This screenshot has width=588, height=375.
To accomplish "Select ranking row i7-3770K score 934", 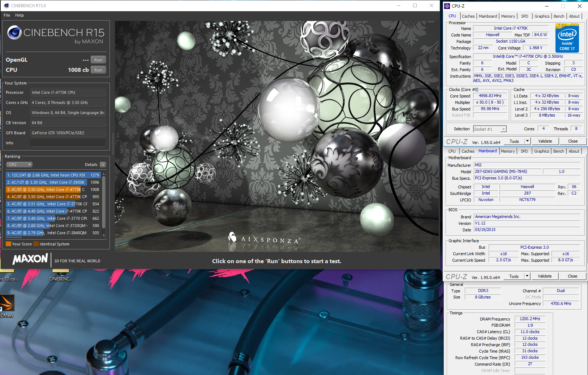I will point(53,204).
